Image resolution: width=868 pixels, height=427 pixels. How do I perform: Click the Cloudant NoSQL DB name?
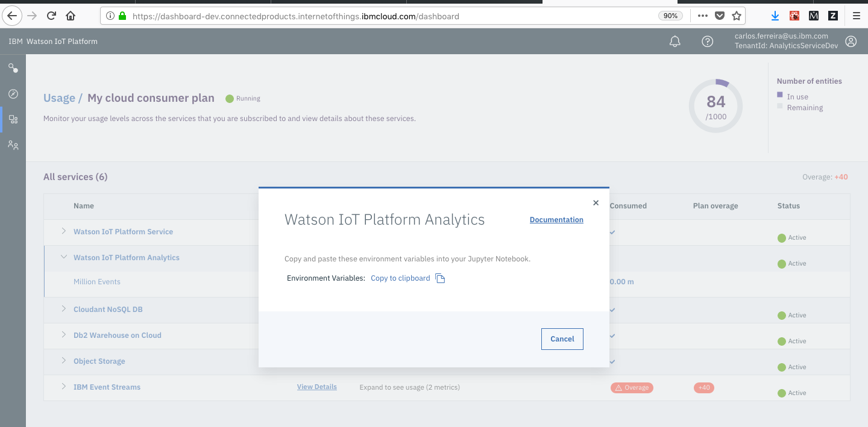108,310
